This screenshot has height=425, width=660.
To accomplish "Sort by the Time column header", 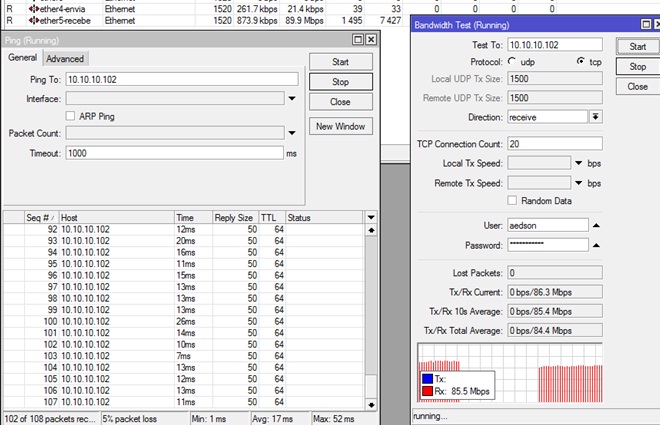I will coord(193,218).
